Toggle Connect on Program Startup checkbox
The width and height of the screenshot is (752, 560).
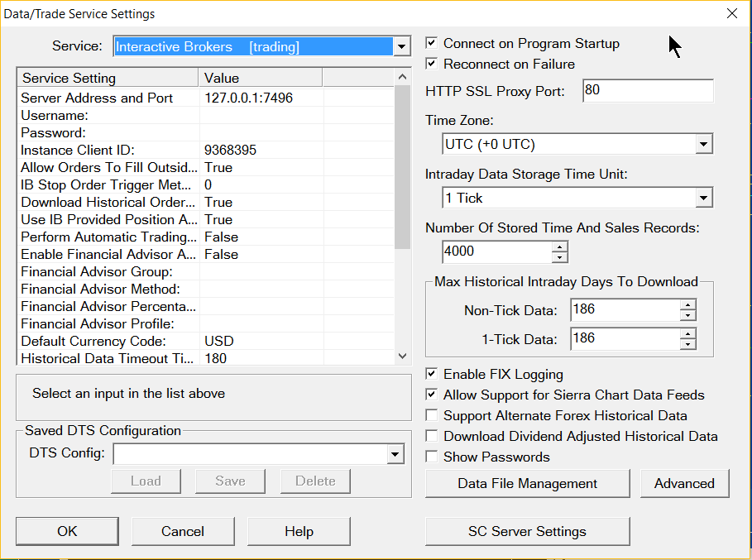(x=432, y=43)
